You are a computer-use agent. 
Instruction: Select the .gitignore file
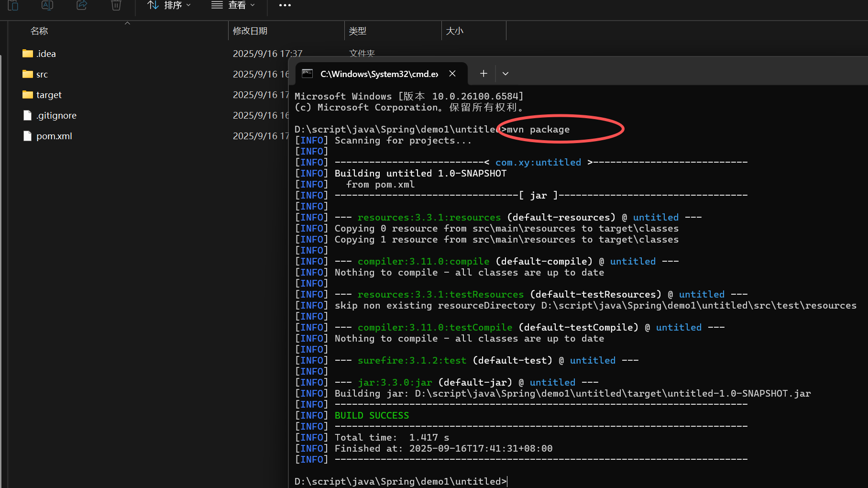pos(56,115)
